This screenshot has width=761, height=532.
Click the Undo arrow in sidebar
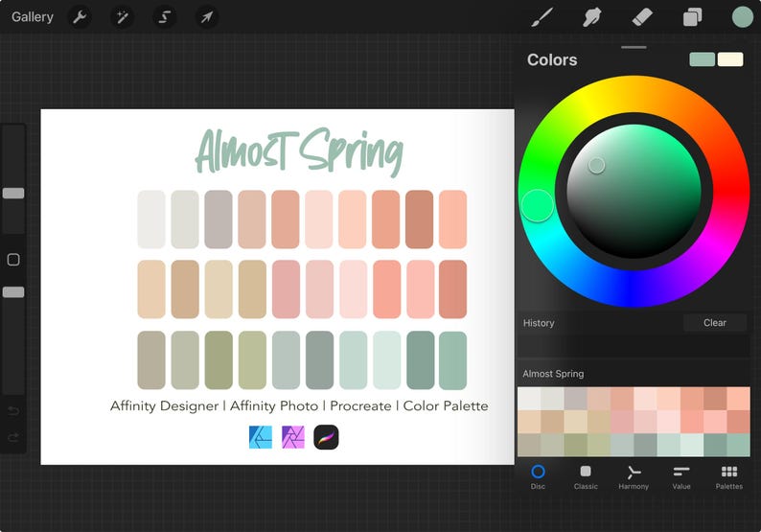pos(13,411)
